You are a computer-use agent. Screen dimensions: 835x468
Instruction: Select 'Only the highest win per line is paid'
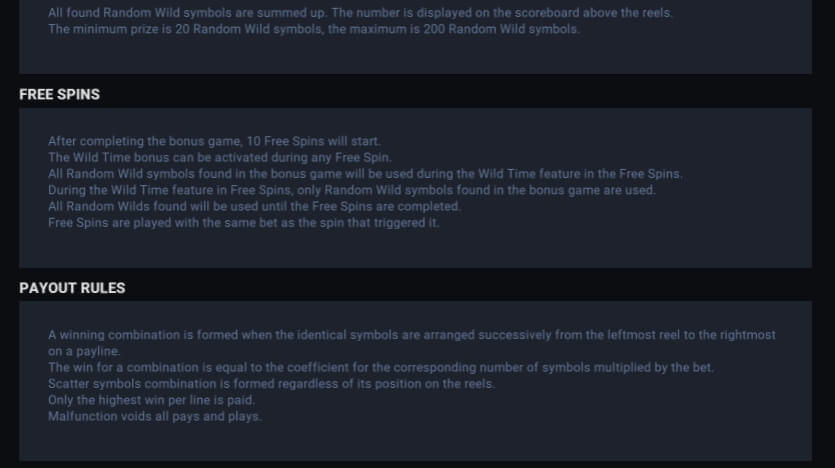pos(151,400)
